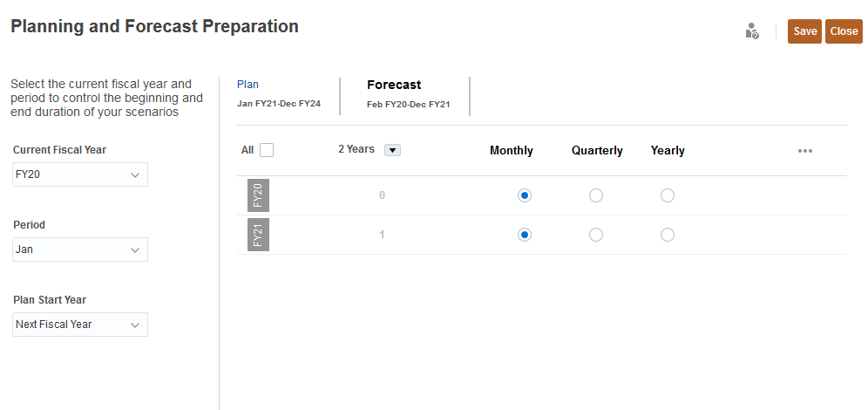
Task: Select Quarterly radio for FY20
Action: 596,195
